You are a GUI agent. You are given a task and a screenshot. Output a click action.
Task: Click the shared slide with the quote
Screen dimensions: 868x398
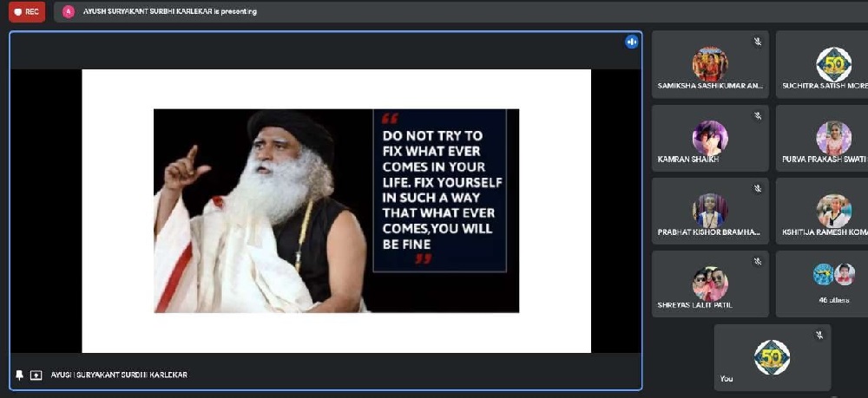(x=336, y=211)
